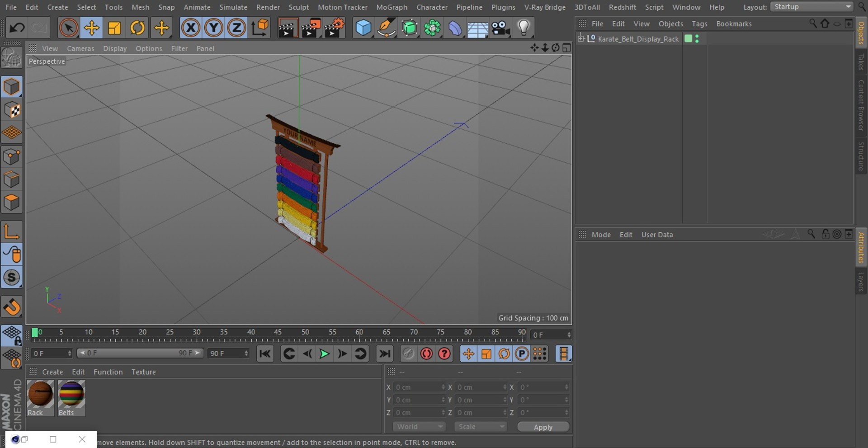Toggle the viewport layout maximize icon
Viewport: 868px width, 448px height.
click(x=566, y=48)
